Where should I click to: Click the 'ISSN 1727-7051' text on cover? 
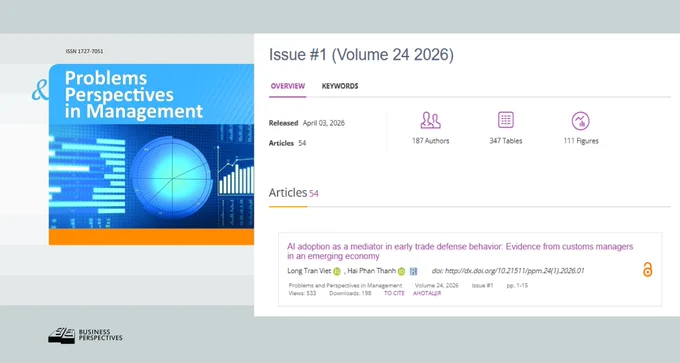tap(85, 51)
